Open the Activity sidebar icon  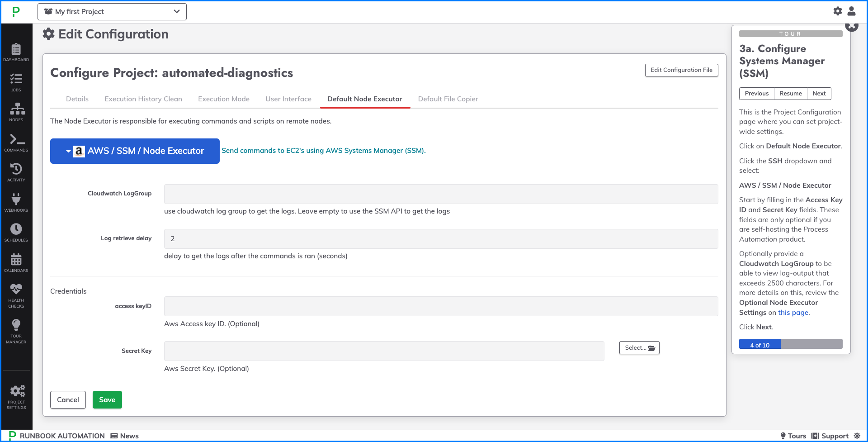pos(16,173)
